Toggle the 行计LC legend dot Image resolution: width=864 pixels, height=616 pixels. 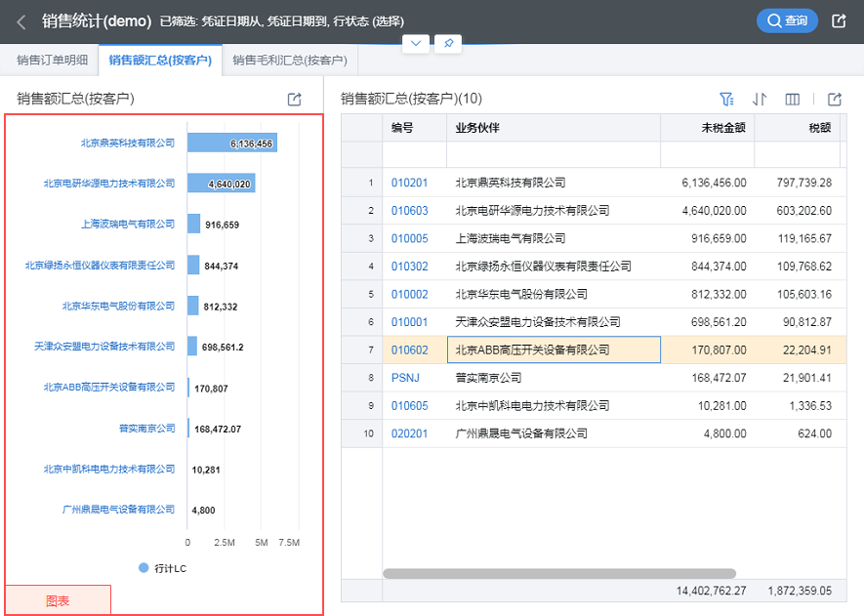pyautogui.click(x=144, y=567)
